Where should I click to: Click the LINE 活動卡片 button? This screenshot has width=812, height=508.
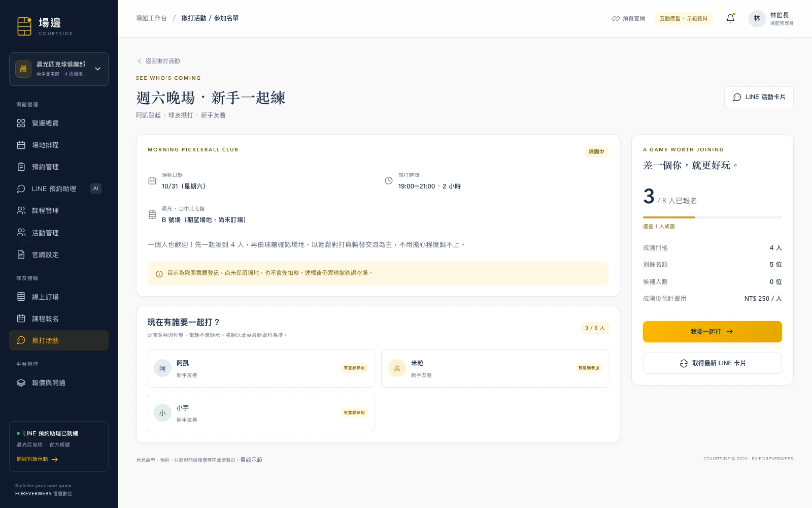759,97
